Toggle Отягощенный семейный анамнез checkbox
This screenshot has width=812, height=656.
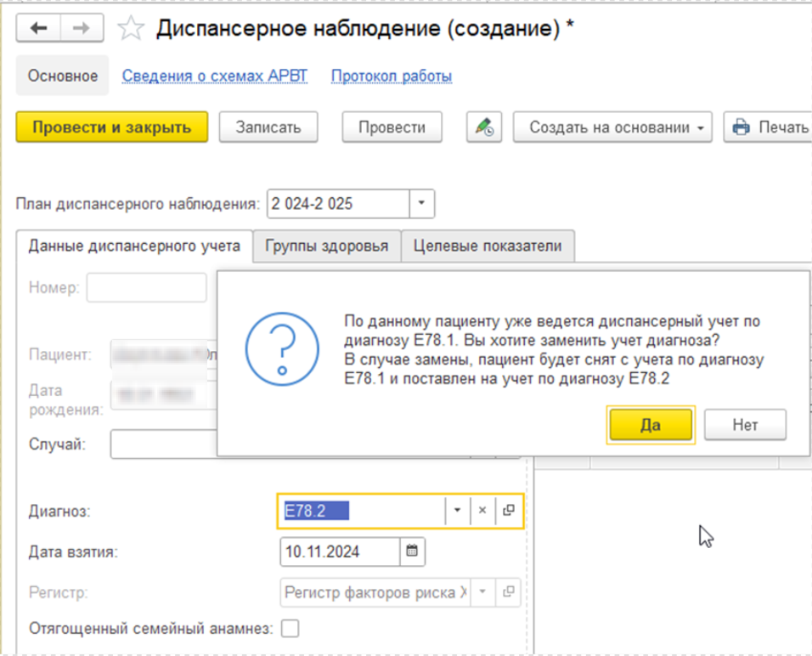pos(290,629)
